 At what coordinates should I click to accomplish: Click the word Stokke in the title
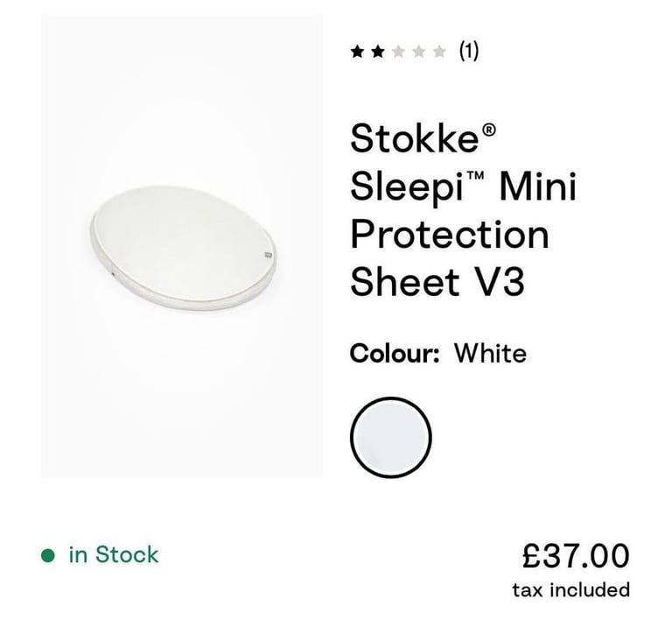[415, 138]
